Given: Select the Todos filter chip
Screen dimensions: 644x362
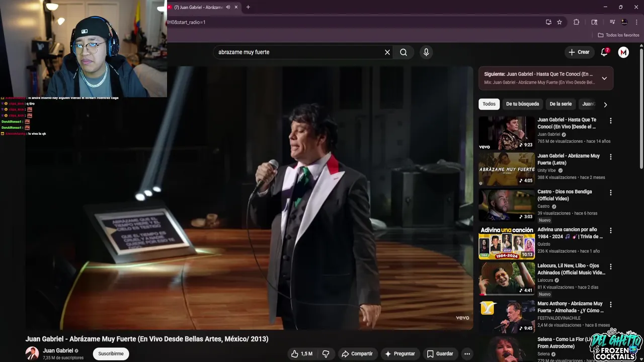Looking at the screenshot, I should pos(489,104).
